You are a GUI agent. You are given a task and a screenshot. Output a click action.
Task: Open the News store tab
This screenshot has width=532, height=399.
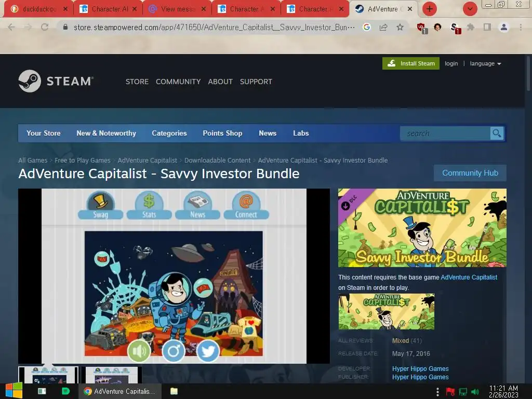tap(268, 134)
